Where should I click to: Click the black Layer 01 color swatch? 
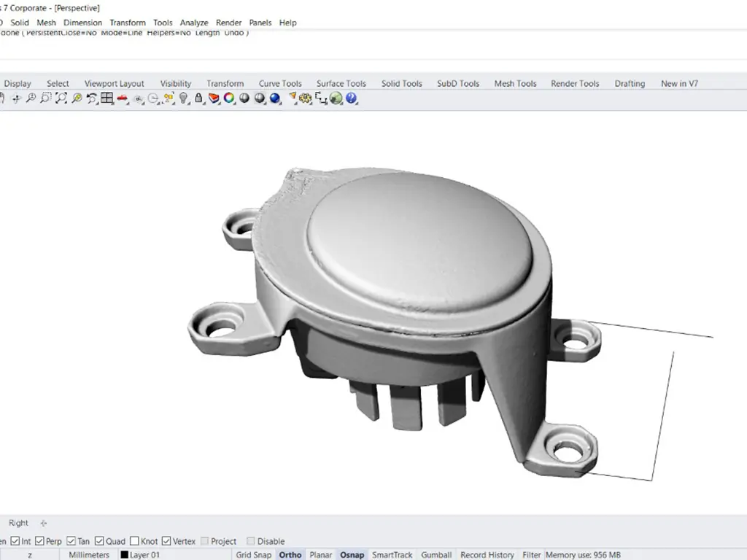(x=124, y=555)
